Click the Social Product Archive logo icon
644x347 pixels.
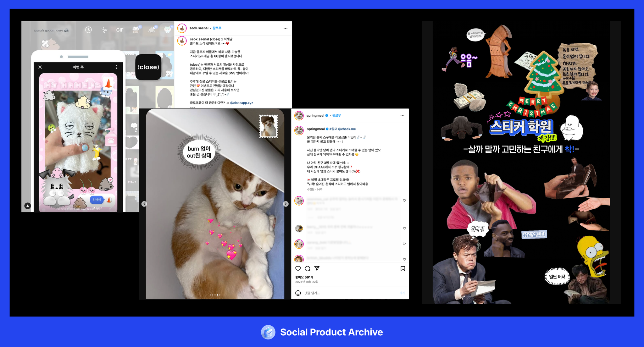(x=268, y=332)
